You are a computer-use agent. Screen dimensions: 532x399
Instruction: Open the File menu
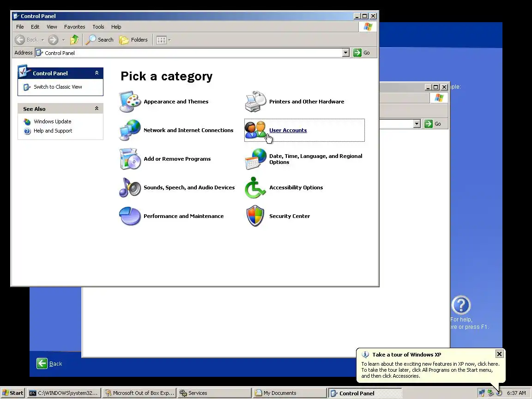pos(20,27)
